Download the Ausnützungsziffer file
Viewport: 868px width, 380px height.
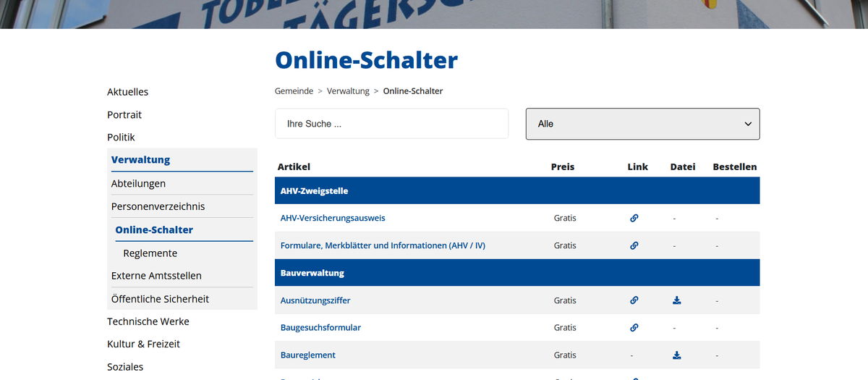point(677,300)
